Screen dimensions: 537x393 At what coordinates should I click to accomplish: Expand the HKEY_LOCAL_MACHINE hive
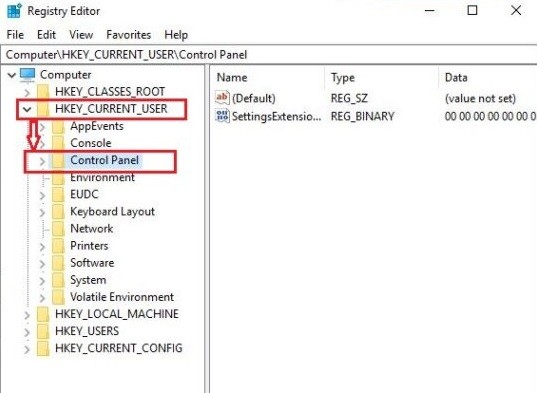point(27,315)
